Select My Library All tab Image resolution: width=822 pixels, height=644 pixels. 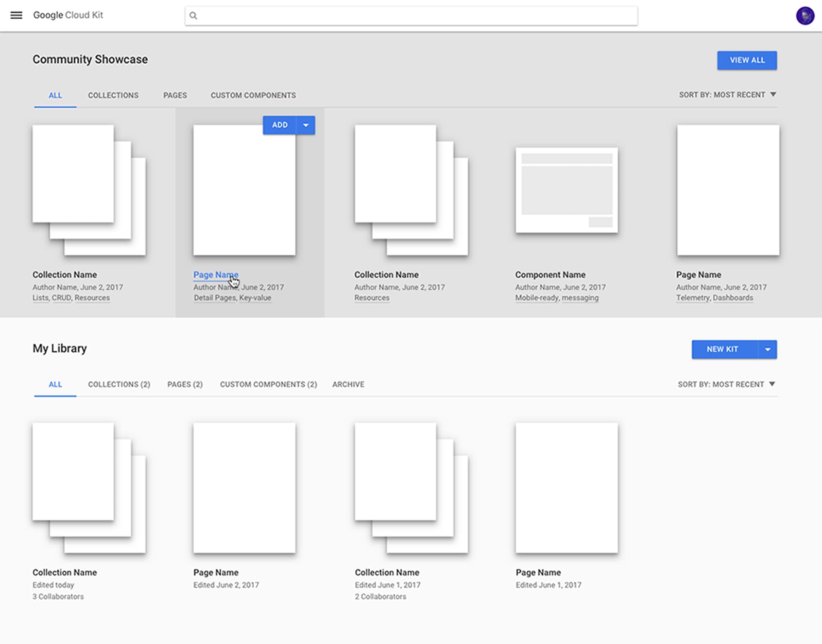pos(55,384)
